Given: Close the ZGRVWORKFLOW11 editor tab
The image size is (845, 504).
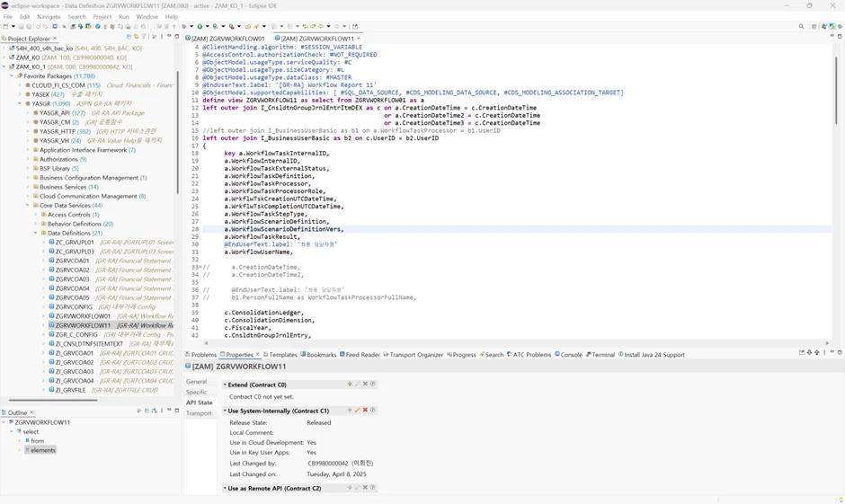Looking at the screenshot, I should tap(359, 39).
